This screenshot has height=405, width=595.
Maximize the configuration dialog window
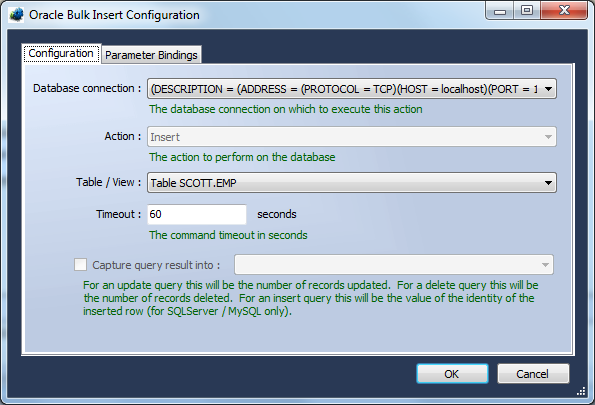click(527, 11)
